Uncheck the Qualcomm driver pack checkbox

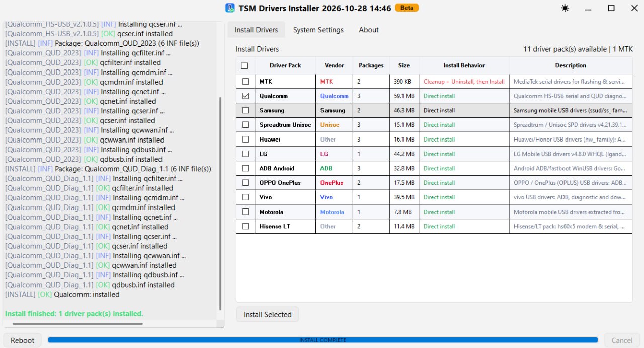point(245,96)
